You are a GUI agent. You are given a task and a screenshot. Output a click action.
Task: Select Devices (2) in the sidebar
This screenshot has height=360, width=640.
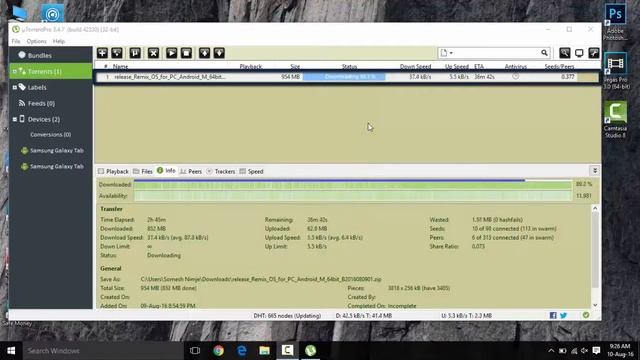(43, 119)
